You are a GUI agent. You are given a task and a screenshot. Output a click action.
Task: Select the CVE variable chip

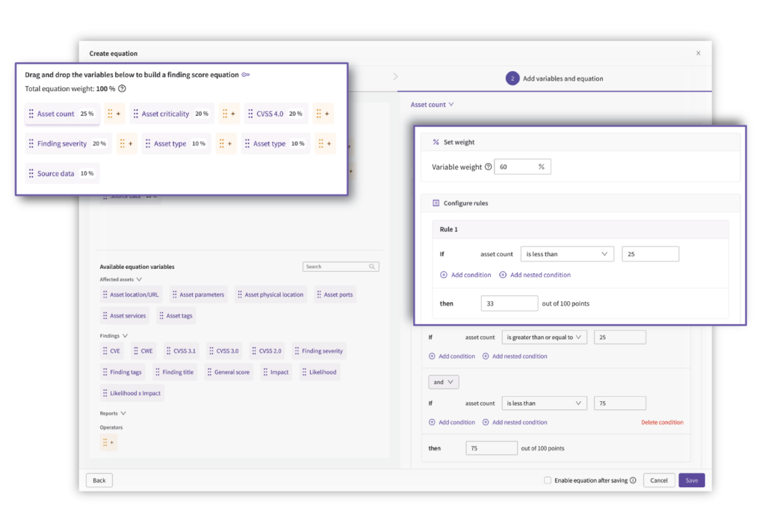click(x=111, y=351)
